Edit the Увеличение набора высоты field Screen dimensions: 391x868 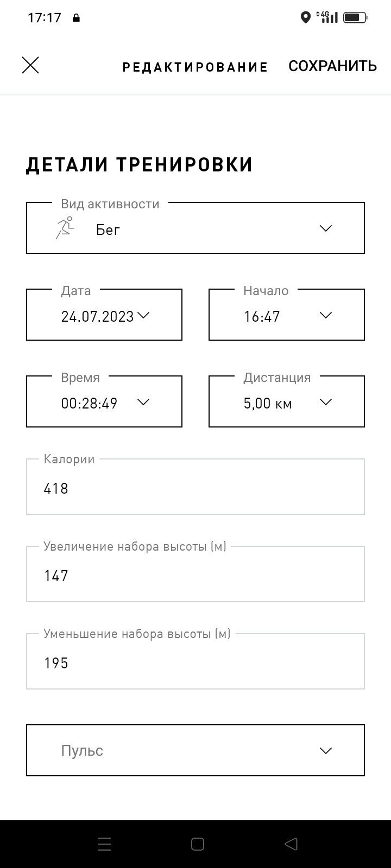coord(195,574)
